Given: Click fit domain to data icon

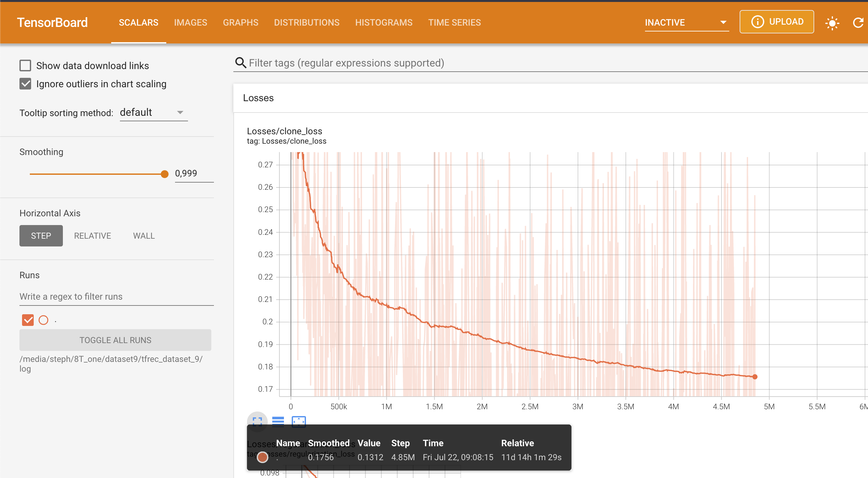Looking at the screenshot, I should pyautogui.click(x=299, y=421).
